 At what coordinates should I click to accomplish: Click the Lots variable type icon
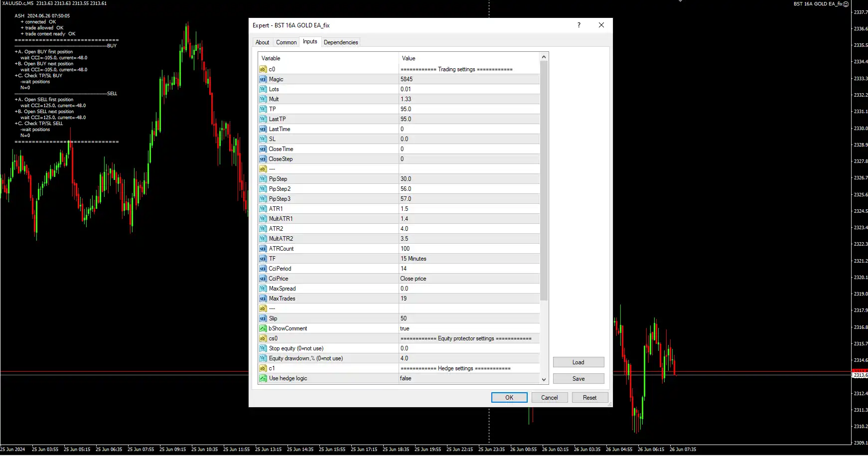pyautogui.click(x=263, y=89)
